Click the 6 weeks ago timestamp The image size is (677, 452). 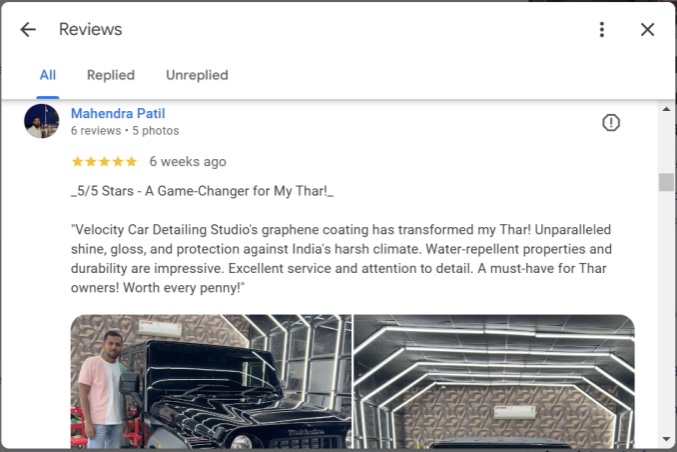click(x=188, y=161)
